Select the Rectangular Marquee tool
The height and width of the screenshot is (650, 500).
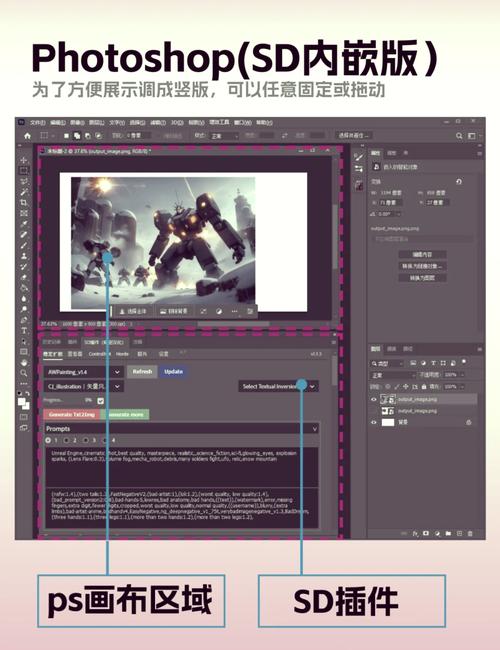pyautogui.click(x=24, y=170)
